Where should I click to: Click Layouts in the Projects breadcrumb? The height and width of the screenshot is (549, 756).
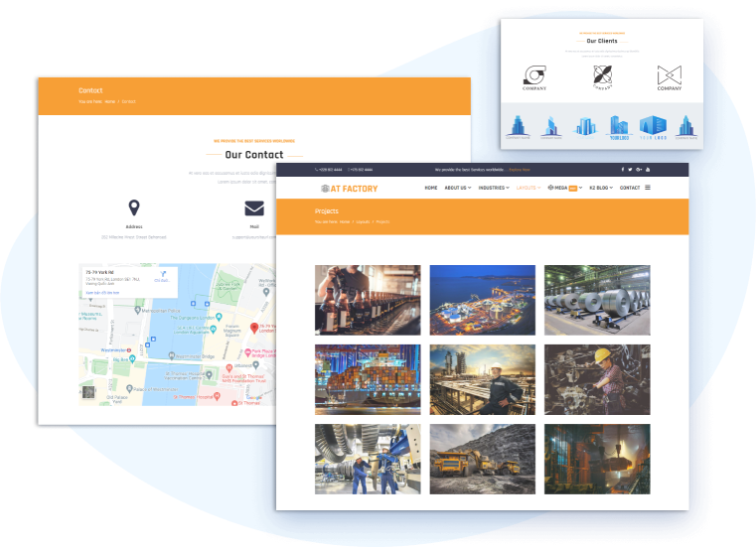click(x=363, y=222)
